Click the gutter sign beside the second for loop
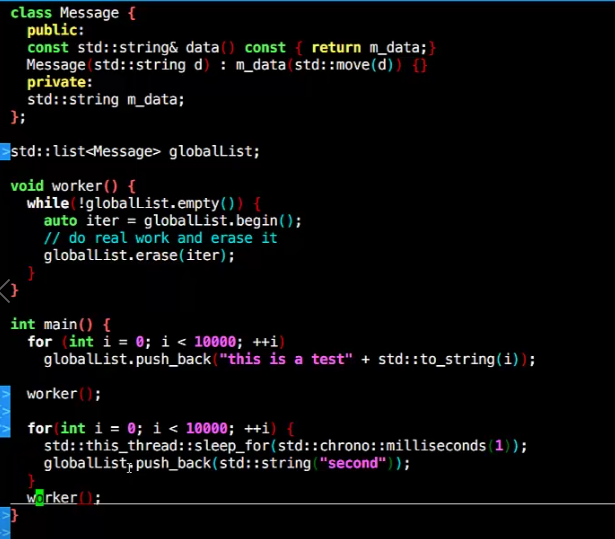 tap(5, 428)
